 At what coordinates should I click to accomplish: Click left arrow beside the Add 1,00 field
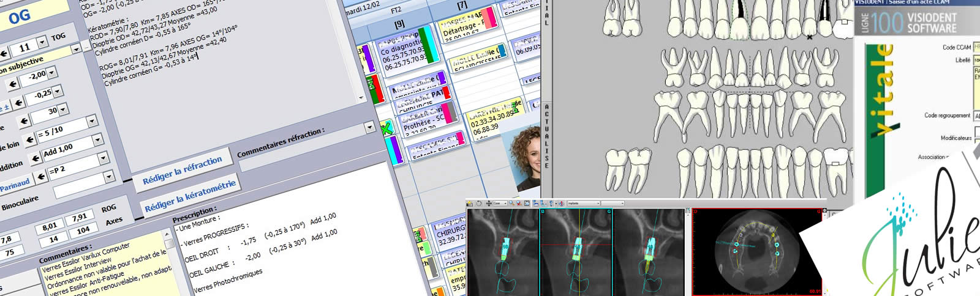[36, 158]
